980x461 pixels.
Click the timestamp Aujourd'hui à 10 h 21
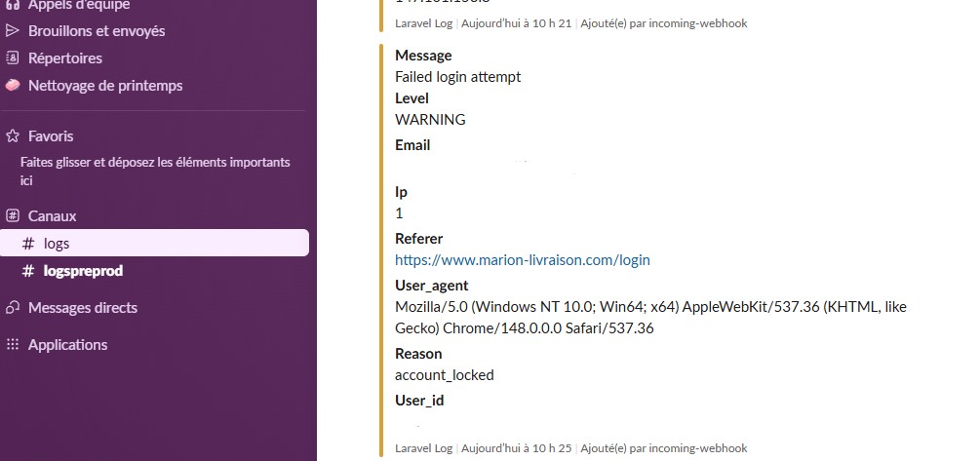pos(516,23)
